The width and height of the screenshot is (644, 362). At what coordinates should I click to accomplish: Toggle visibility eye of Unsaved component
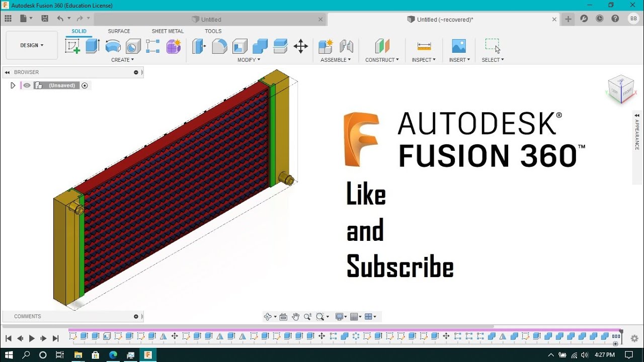pyautogui.click(x=27, y=85)
